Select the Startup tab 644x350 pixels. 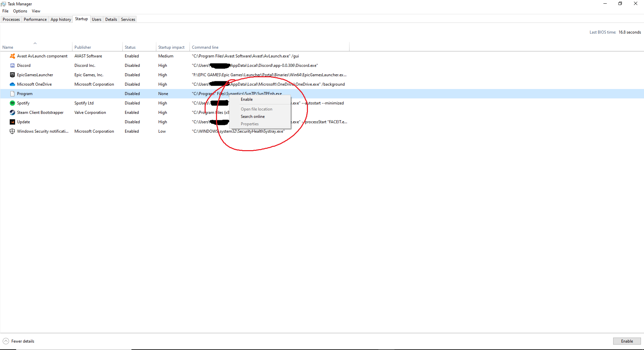coord(82,19)
